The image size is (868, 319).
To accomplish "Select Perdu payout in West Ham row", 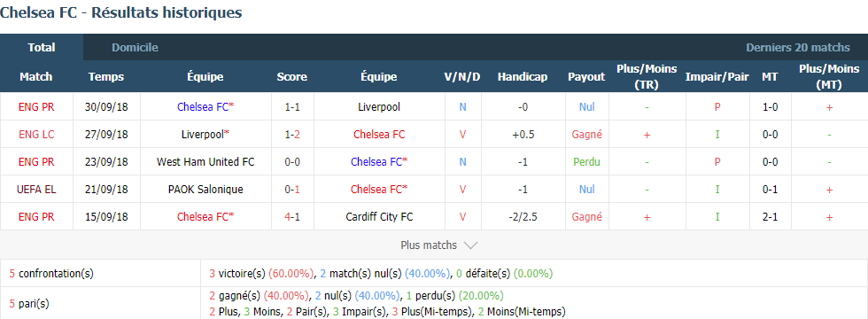I will [x=586, y=161].
